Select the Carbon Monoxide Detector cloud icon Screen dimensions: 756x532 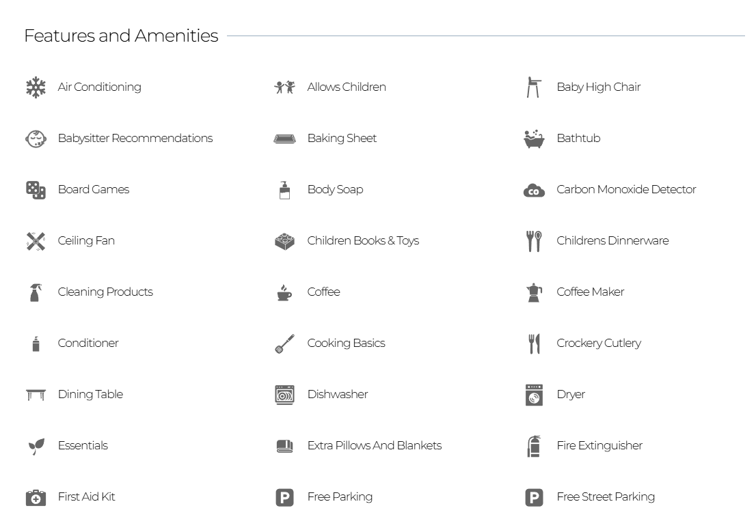534,191
